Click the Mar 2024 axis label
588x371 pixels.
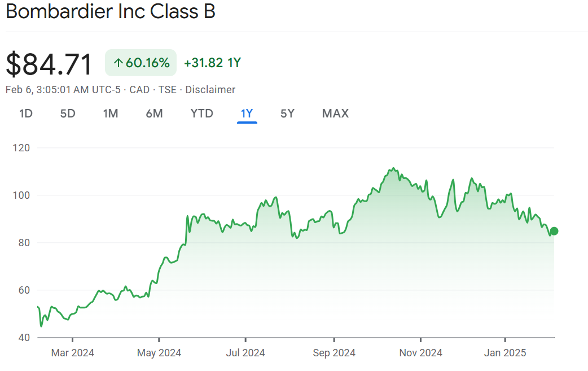click(73, 353)
